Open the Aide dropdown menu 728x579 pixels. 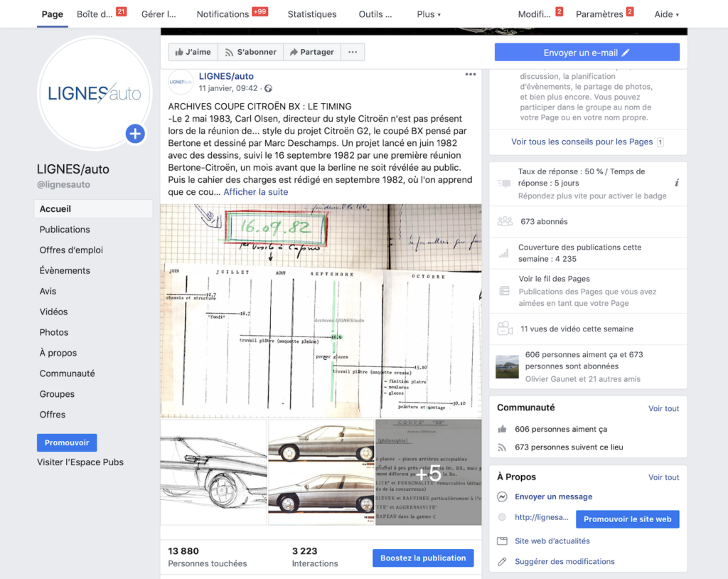[665, 14]
